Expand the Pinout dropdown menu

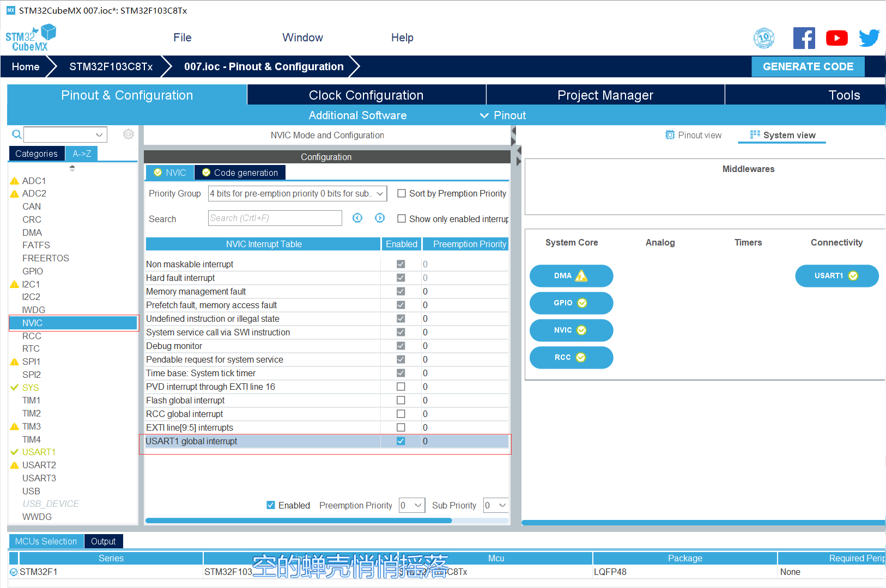(x=502, y=115)
